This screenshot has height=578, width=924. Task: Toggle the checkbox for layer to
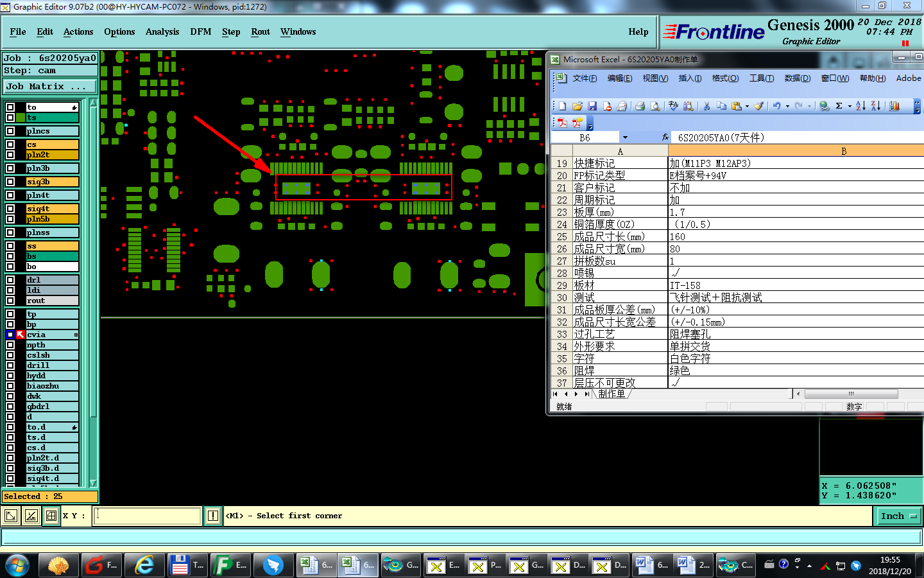coord(10,107)
